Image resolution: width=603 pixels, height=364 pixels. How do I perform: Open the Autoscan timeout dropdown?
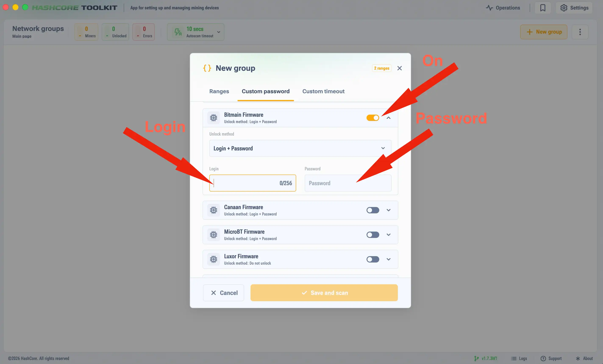pos(196,32)
